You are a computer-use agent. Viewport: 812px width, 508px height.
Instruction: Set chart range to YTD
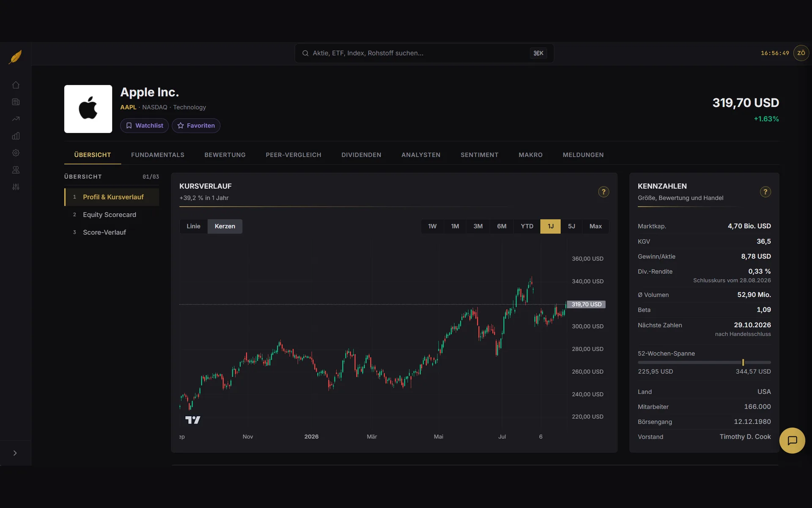(527, 226)
